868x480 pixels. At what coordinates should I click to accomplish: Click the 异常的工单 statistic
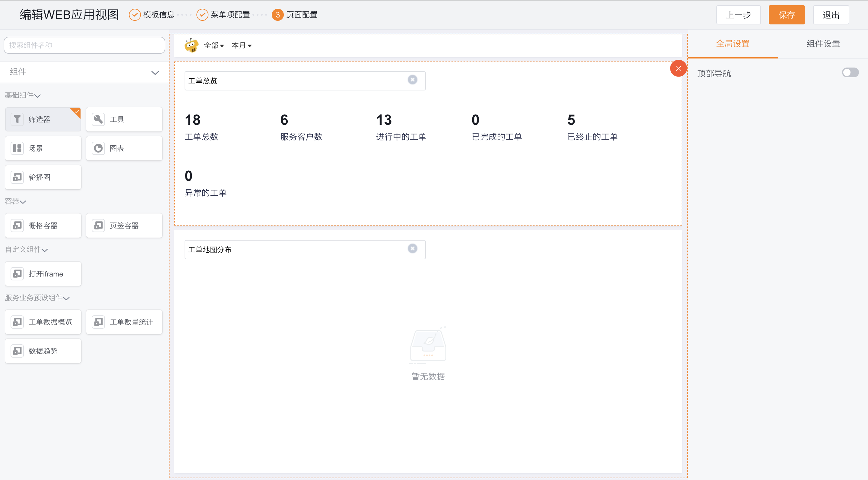click(206, 183)
